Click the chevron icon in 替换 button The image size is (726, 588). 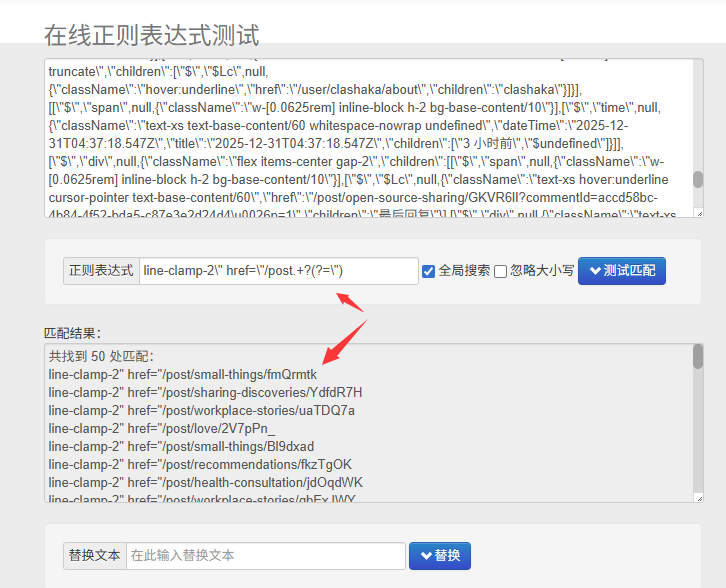tap(426, 556)
